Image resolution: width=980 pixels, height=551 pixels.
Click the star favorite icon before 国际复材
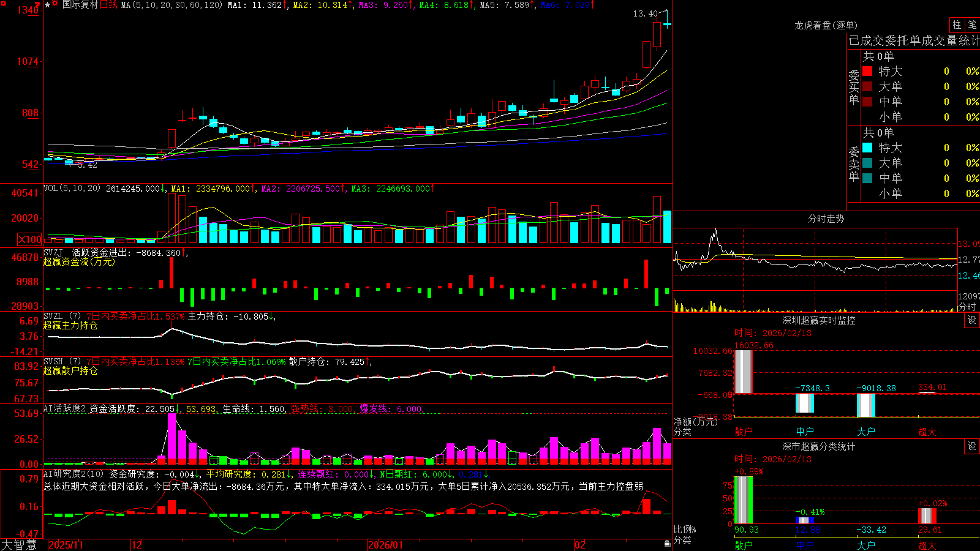coord(47,5)
